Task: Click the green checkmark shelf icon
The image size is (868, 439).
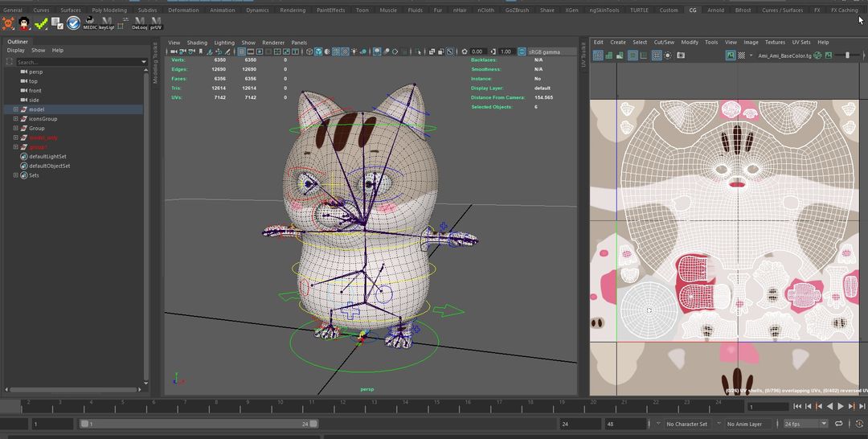Action: (40, 23)
